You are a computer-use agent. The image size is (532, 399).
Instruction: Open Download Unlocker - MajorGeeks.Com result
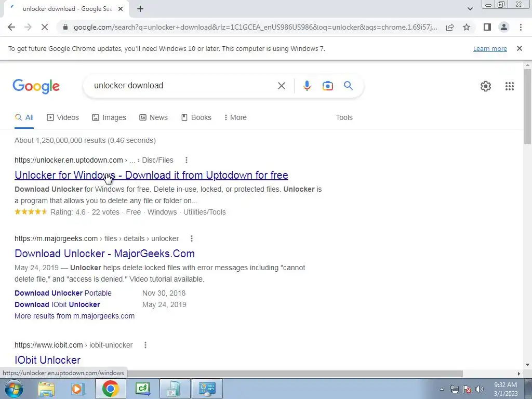104,254
